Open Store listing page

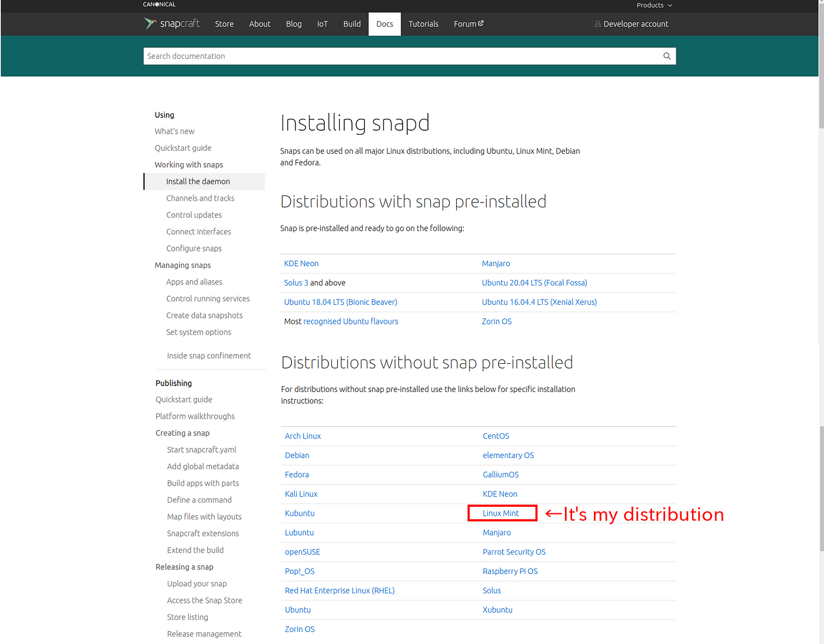tap(187, 618)
